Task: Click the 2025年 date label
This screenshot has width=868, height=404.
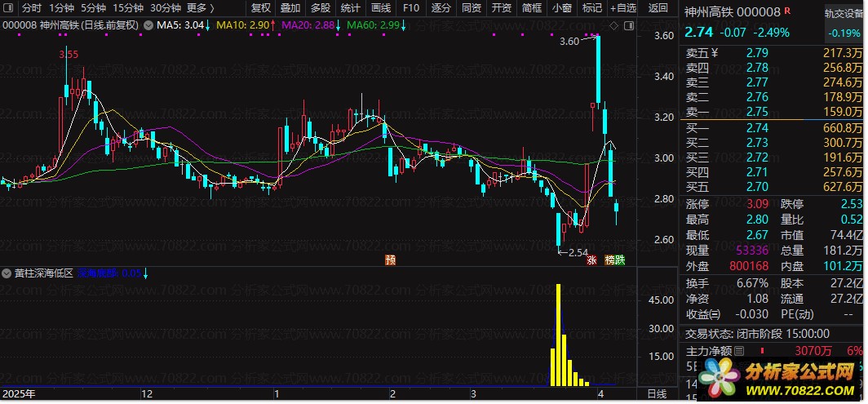Action: tap(18, 394)
